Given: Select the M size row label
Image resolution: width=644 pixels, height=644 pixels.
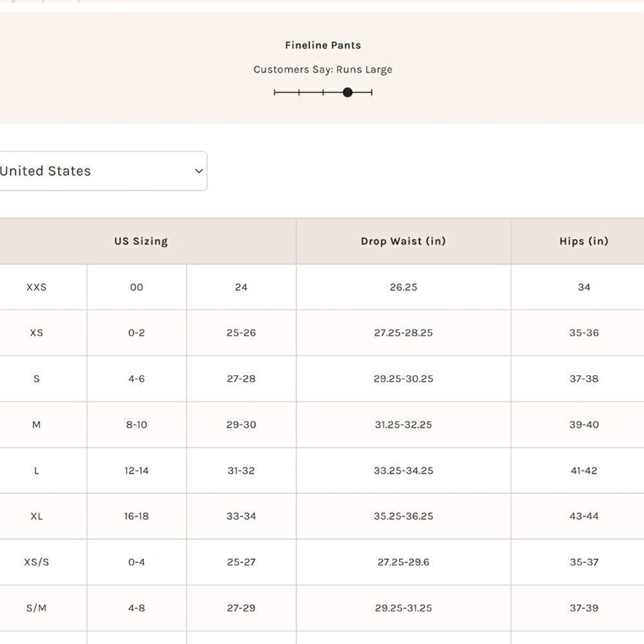Looking at the screenshot, I should tap(37, 425).
